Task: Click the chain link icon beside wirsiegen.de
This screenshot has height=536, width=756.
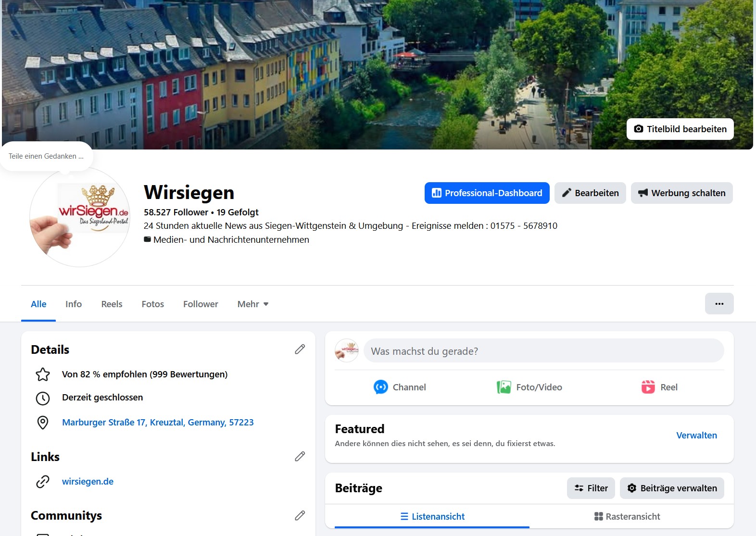Action: tap(43, 482)
